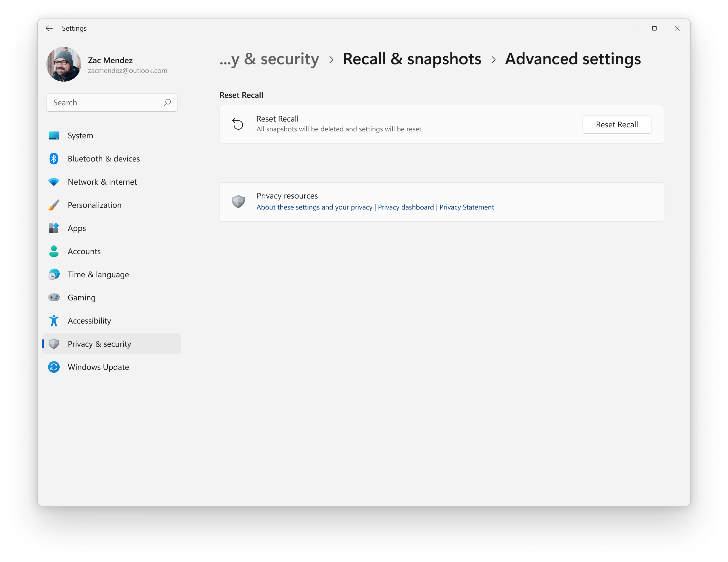Open the Apps category

(112, 228)
